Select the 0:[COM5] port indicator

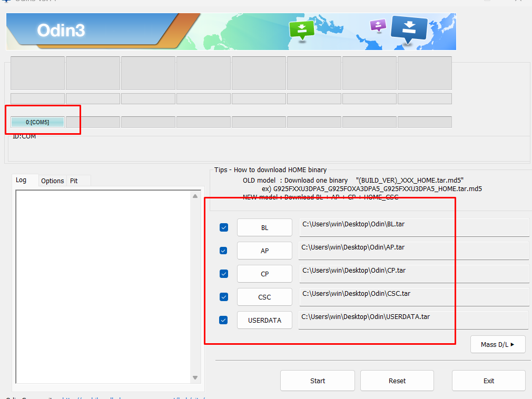tap(37, 122)
